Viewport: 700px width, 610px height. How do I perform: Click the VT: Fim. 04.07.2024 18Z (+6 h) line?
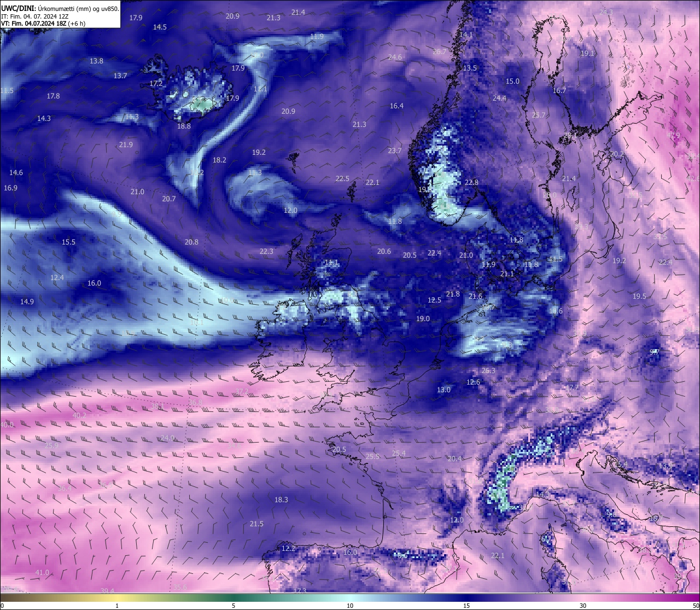click(43, 24)
